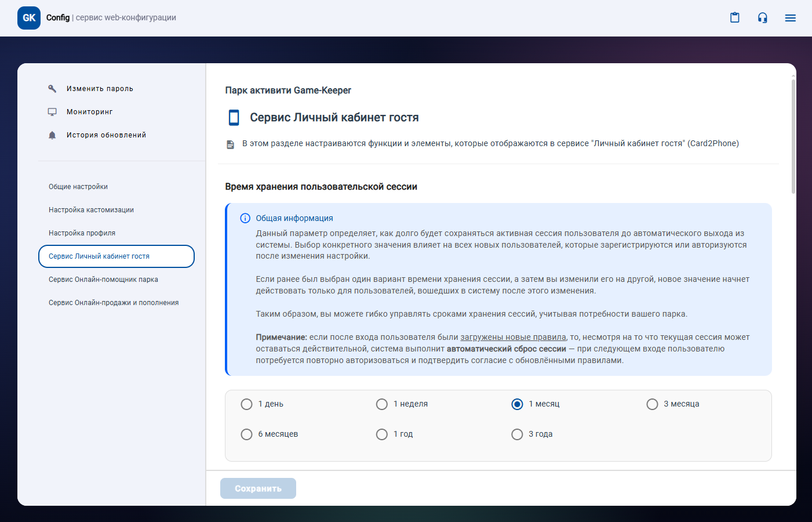812x522 pixels.
Task: Select the 1 неделя session duration
Action: click(382, 404)
